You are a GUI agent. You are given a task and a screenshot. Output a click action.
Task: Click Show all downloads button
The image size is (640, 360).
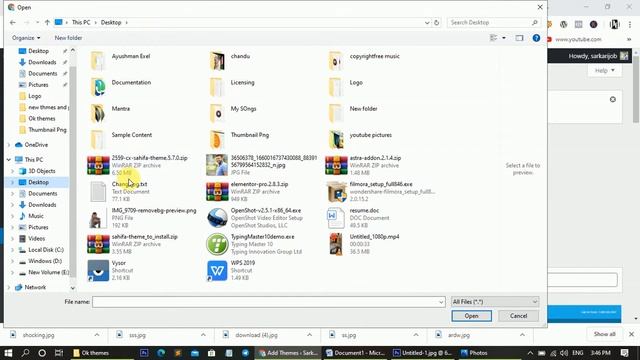(604, 334)
